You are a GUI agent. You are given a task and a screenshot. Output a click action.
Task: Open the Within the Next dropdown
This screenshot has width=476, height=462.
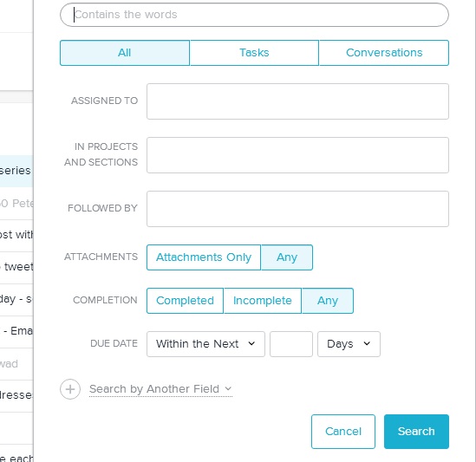(205, 344)
